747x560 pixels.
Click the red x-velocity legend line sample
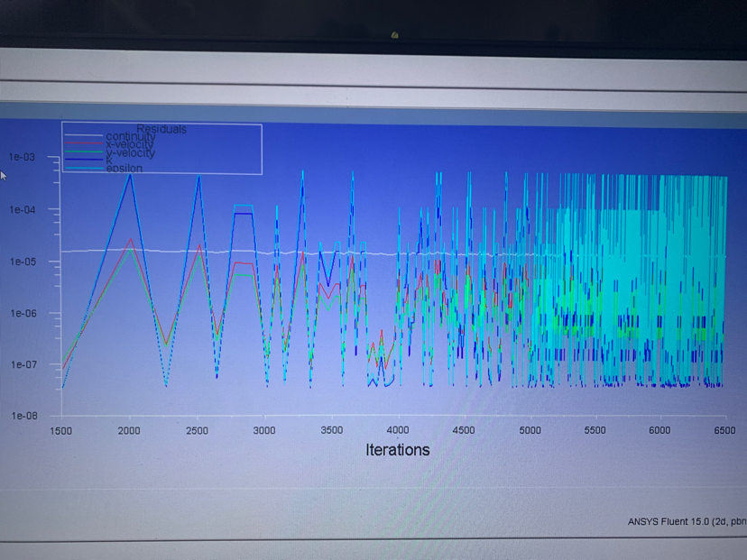[84, 144]
